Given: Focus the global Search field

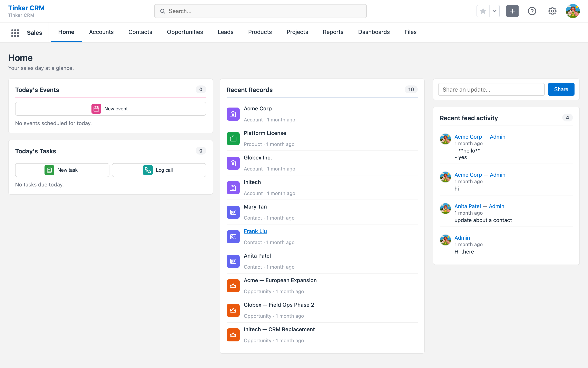Looking at the screenshot, I should [x=260, y=11].
